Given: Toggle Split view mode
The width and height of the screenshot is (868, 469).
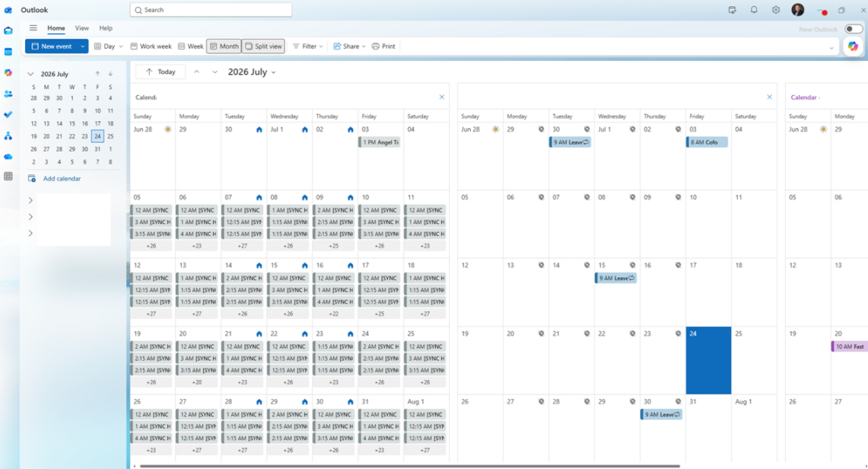Looking at the screenshot, I should click(263, 46).
